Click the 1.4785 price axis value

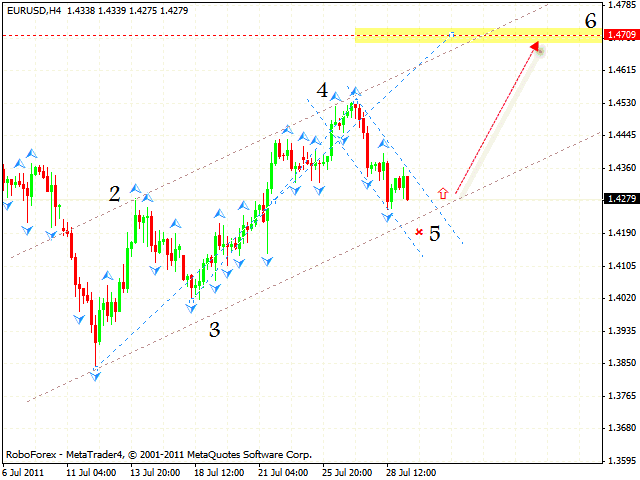tap(622, 5)
